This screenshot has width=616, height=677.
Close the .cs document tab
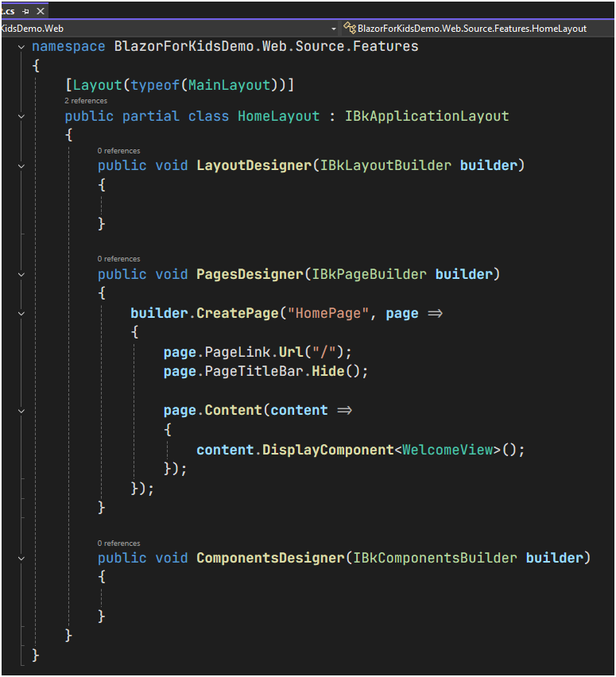click(x=39, y=11)
